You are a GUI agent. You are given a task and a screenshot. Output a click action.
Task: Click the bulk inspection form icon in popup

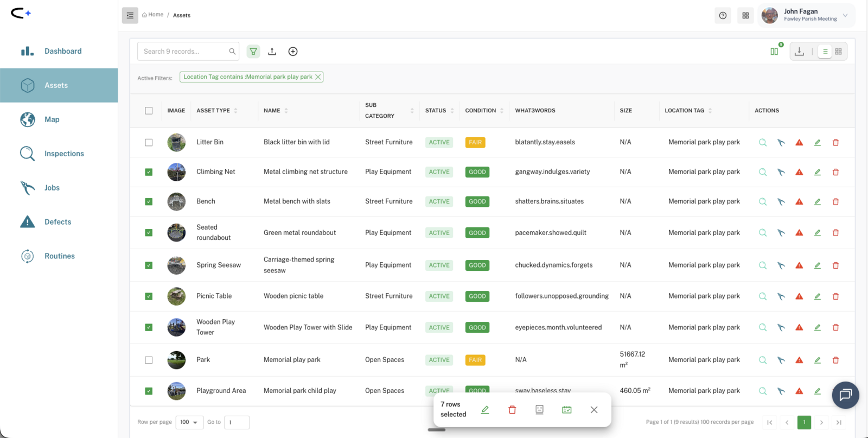(x=539, y=410)
